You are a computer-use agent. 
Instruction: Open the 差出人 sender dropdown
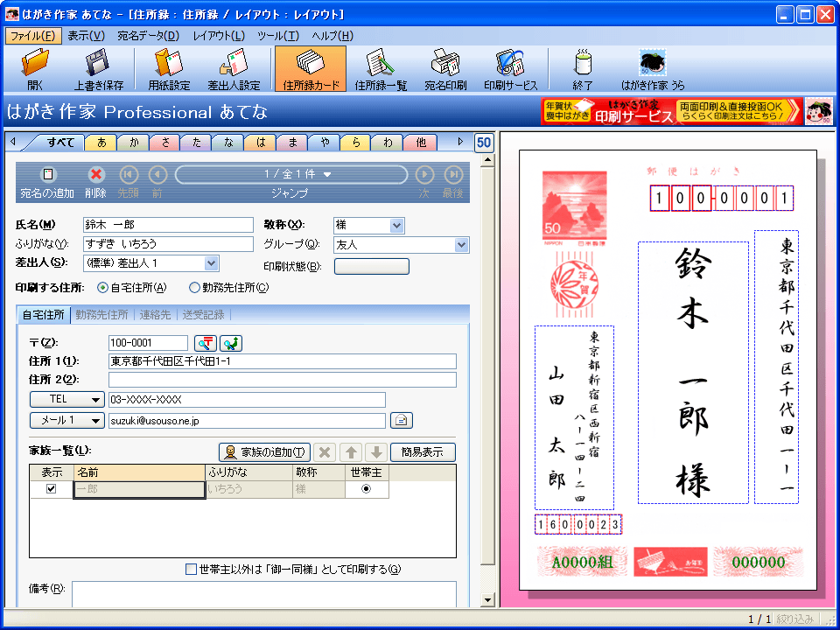point(212,263)
